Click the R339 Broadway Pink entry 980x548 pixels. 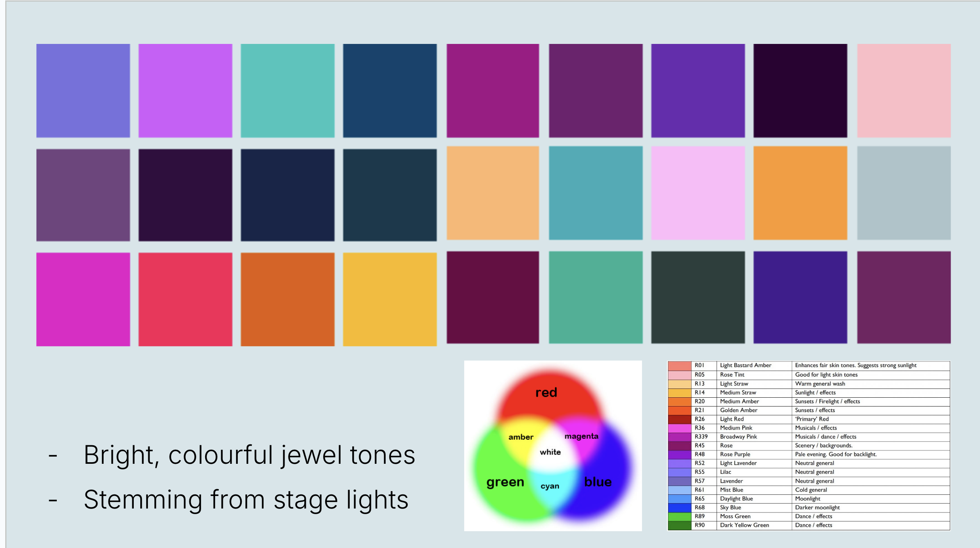click(x=738, y=436)
